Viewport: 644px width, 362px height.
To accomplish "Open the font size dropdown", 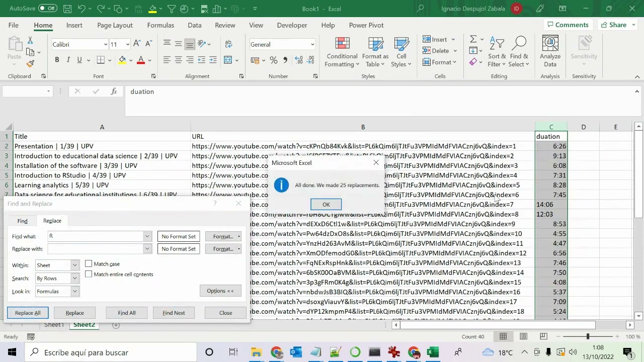I will pos(127,44).
